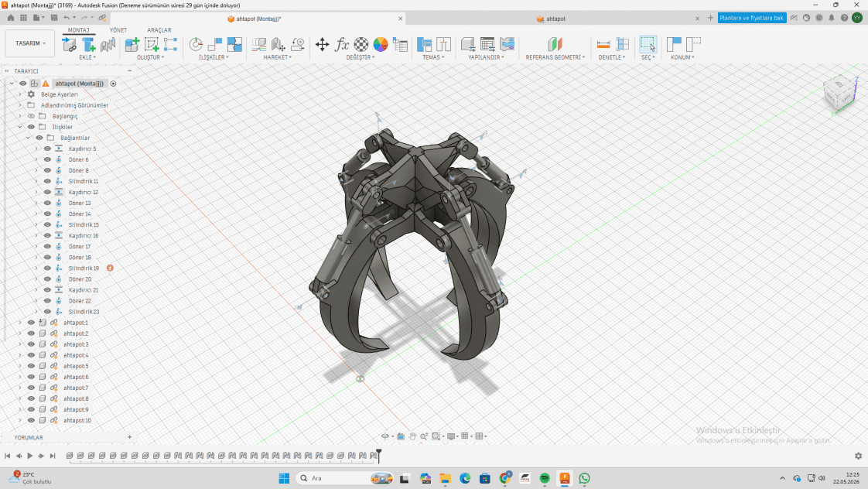868x489 pixels.
Task: Open the TASARIM workspace dropdown
Action: tap(30, 43)
